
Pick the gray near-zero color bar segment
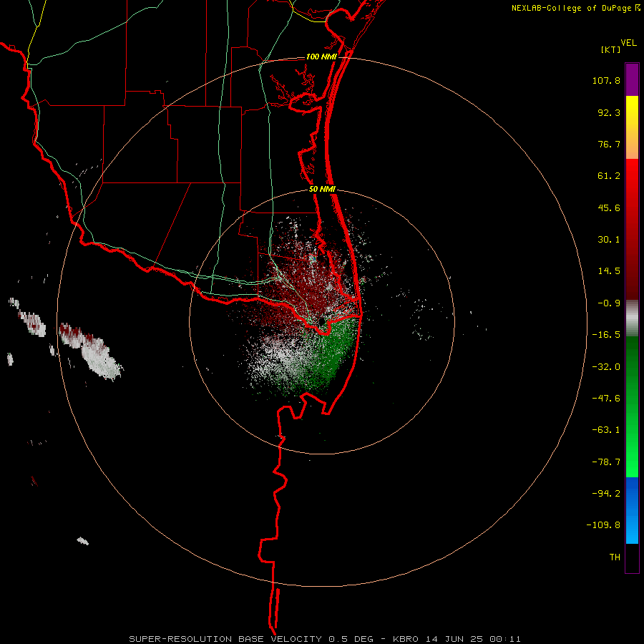(632, 318)
